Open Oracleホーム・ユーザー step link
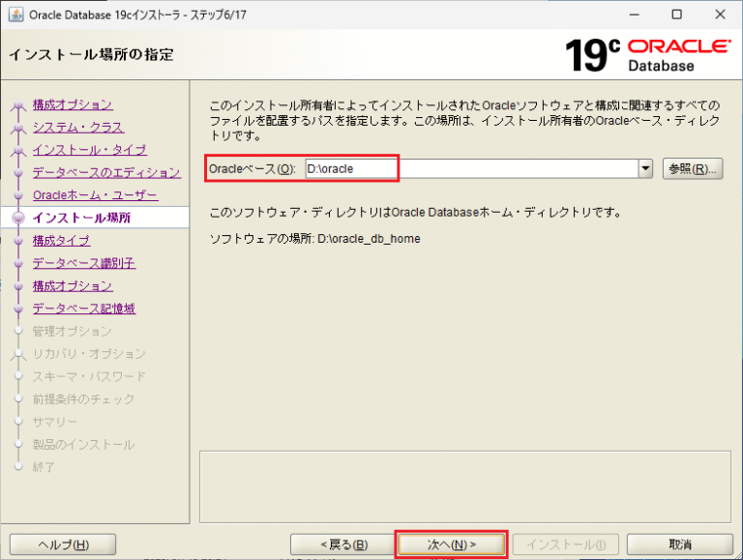This screenshot has width=743, height=560. click(95, 195)
